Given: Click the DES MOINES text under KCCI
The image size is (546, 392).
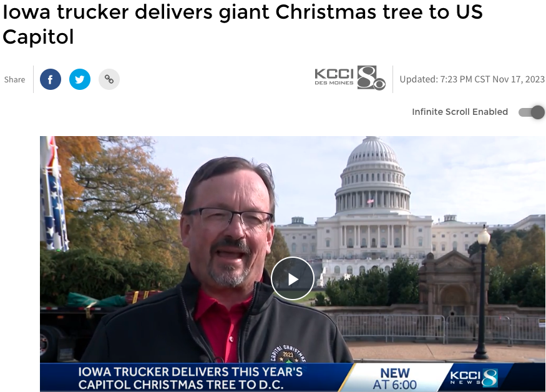Looking at the screenshot, I should click(334, 83).
